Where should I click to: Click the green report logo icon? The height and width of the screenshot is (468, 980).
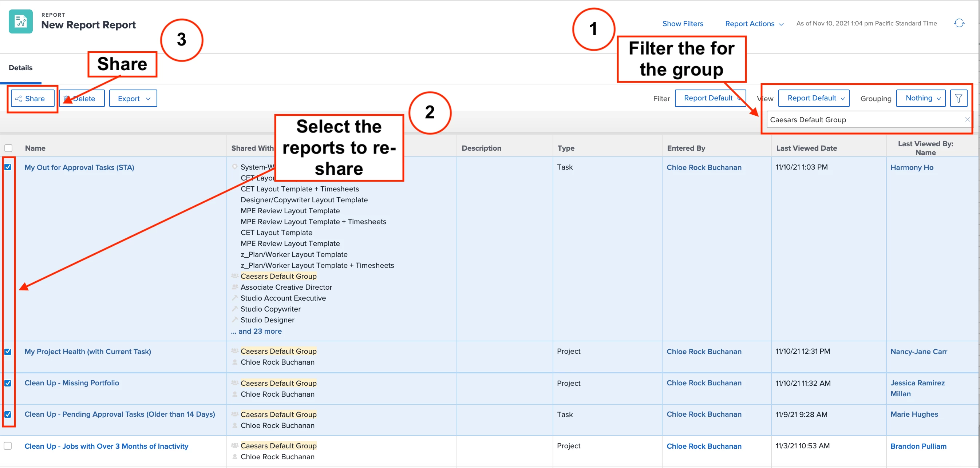[20, 22]
